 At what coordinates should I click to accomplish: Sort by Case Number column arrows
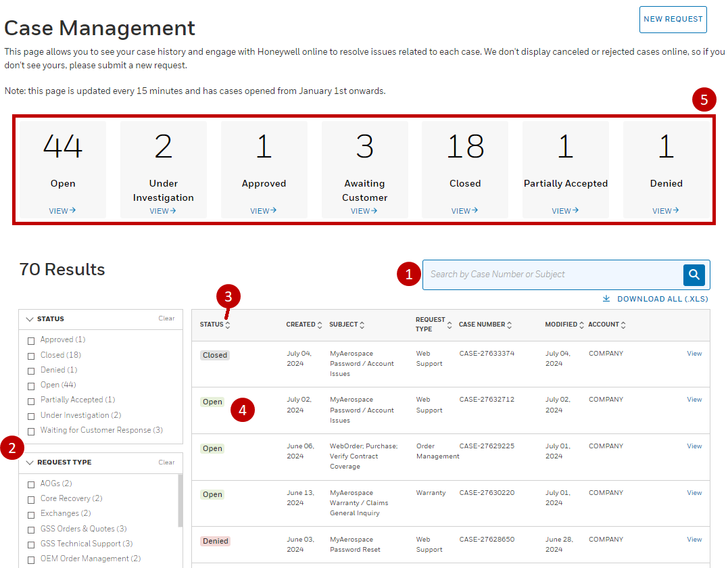click(x=510, y=325)
